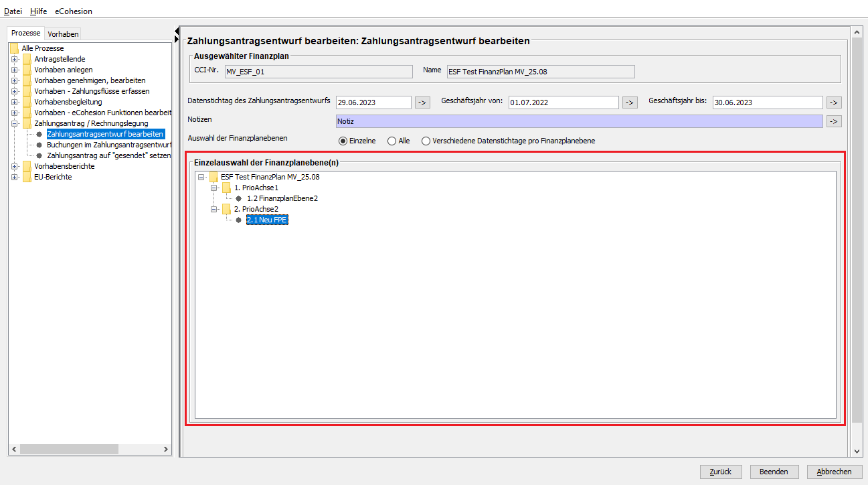Click the EU-Berichte folder icon

pos(27,177)
